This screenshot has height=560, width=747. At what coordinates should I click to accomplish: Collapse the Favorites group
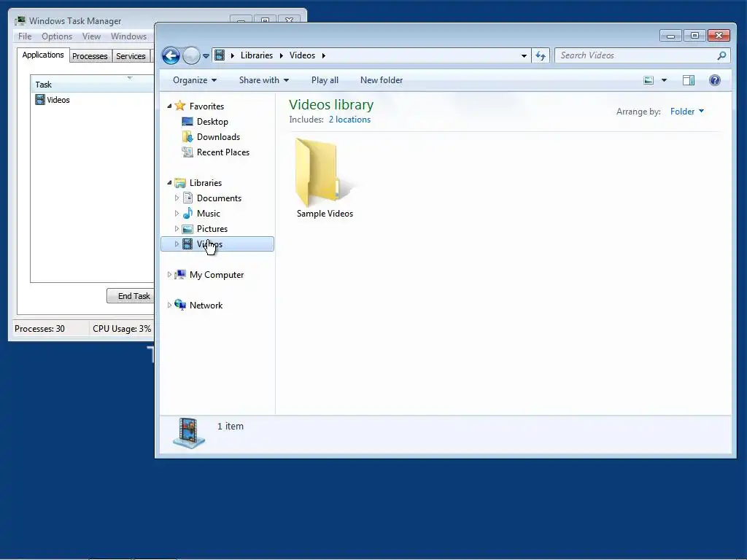(x=169, y=106)
